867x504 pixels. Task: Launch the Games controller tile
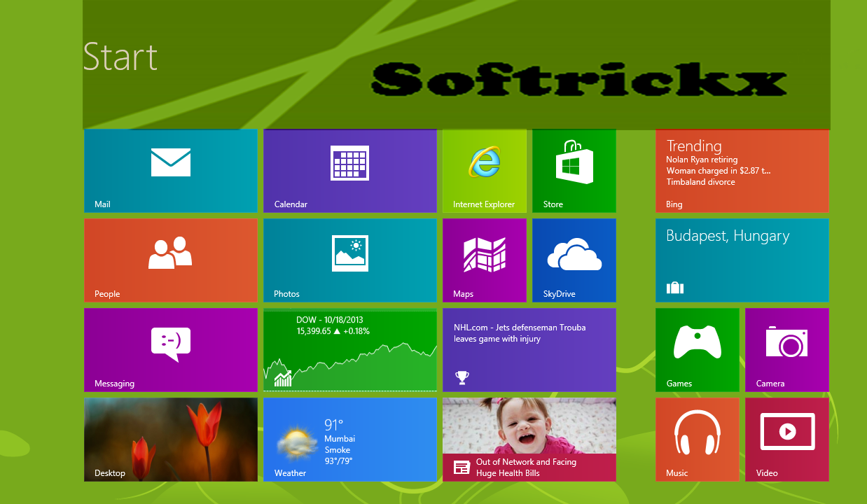(x=698, y=350)
